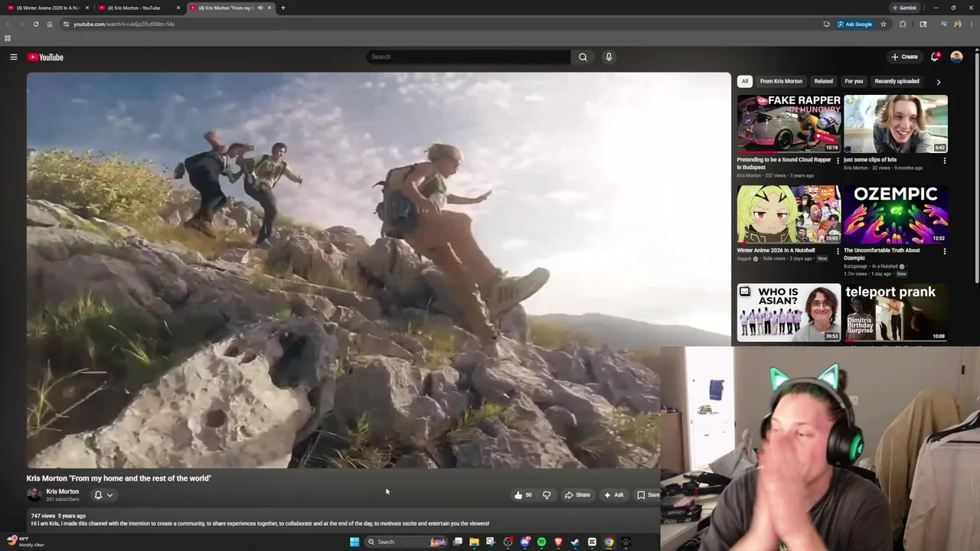Image resolution: width=980 pixels, height=551 pixels.
Task: Open install/cast icon in the address bar
Action: tap(826, 24)
